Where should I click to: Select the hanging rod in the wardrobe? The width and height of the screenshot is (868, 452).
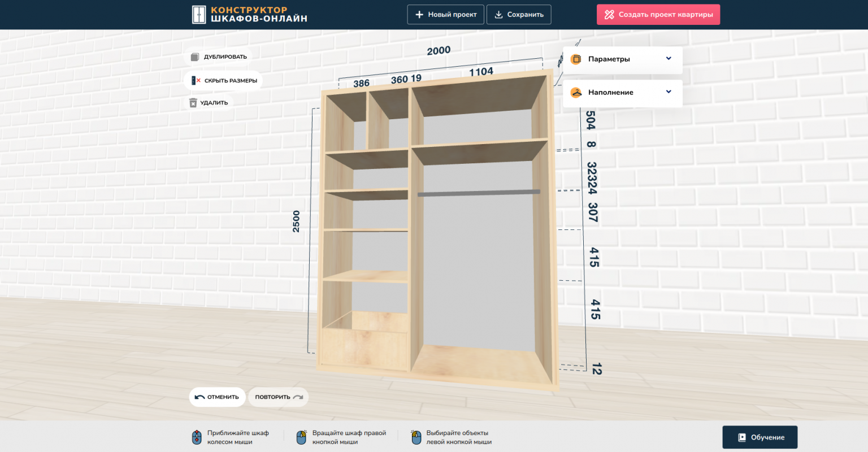click(x=478, y=193)
